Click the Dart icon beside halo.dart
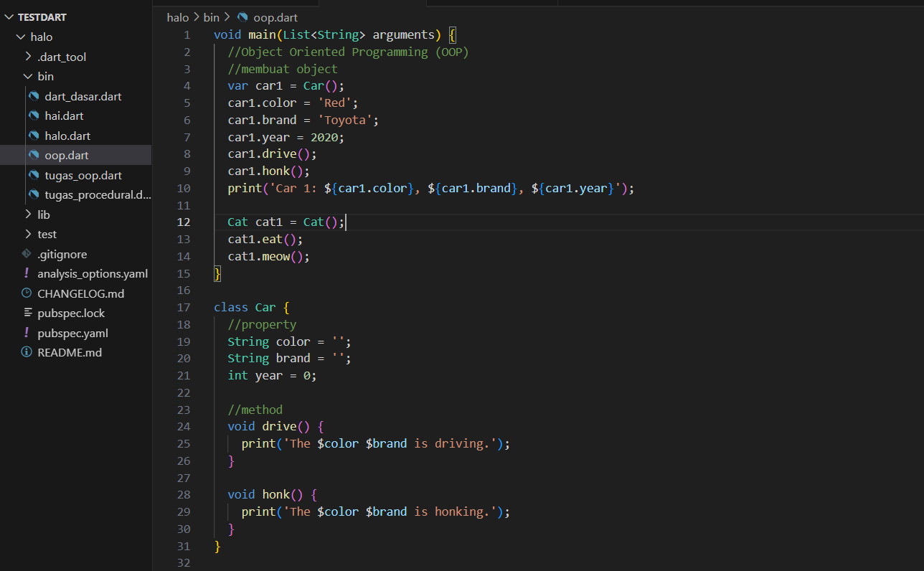The height and width of the screenshot is (571, 924). 33,136
